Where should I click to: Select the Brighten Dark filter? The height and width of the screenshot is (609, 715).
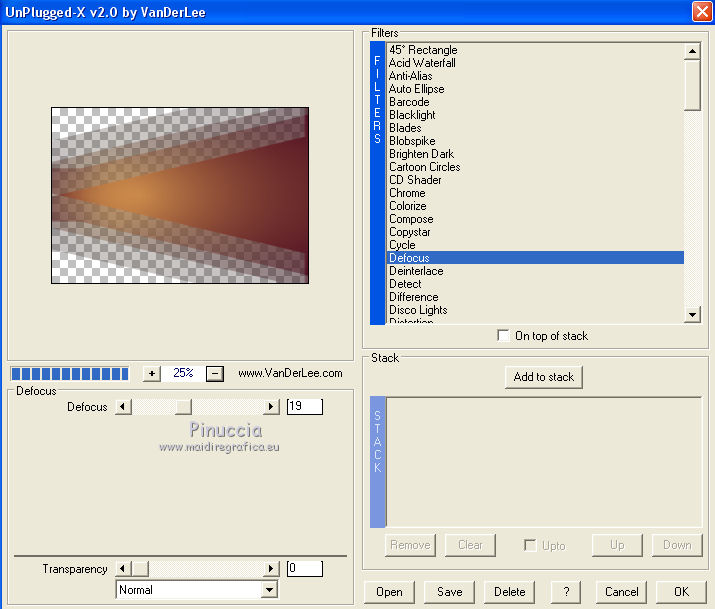tap(535, 154)
